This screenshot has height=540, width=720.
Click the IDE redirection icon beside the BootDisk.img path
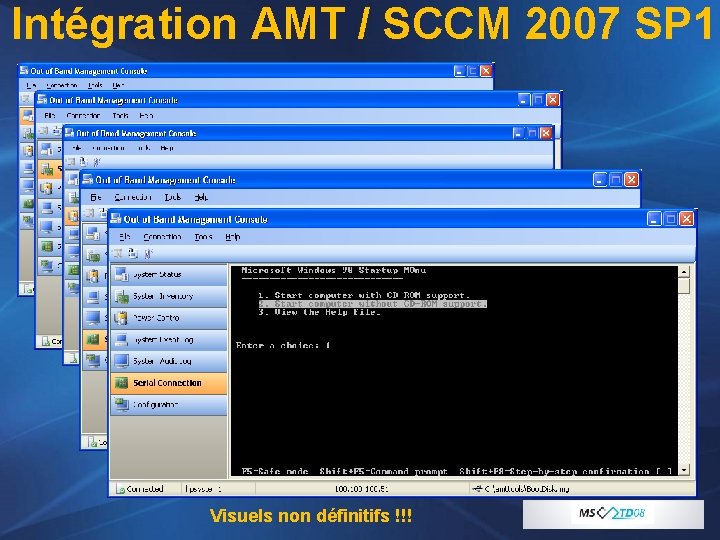[478, 489]
